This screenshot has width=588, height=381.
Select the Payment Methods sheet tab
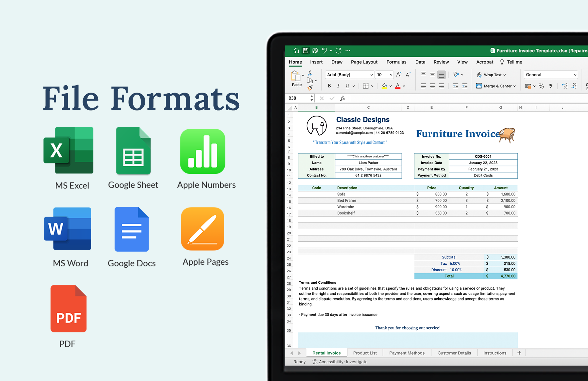pyautogui.click(x=407, y=353)
